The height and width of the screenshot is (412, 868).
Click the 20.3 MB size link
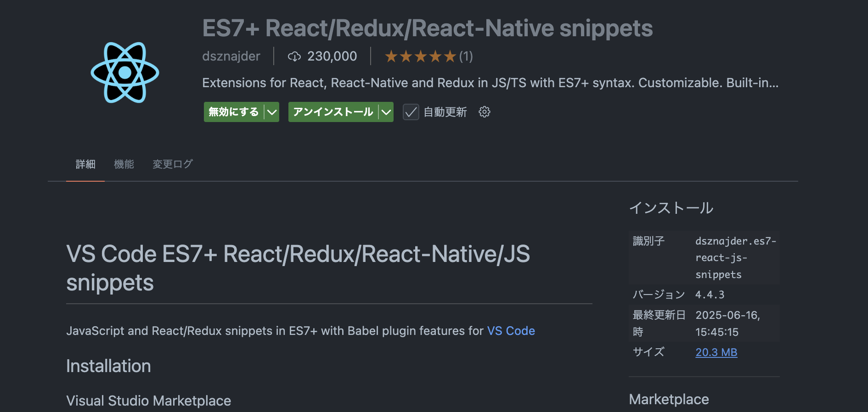pyautogui.click(x=716, y=352)
